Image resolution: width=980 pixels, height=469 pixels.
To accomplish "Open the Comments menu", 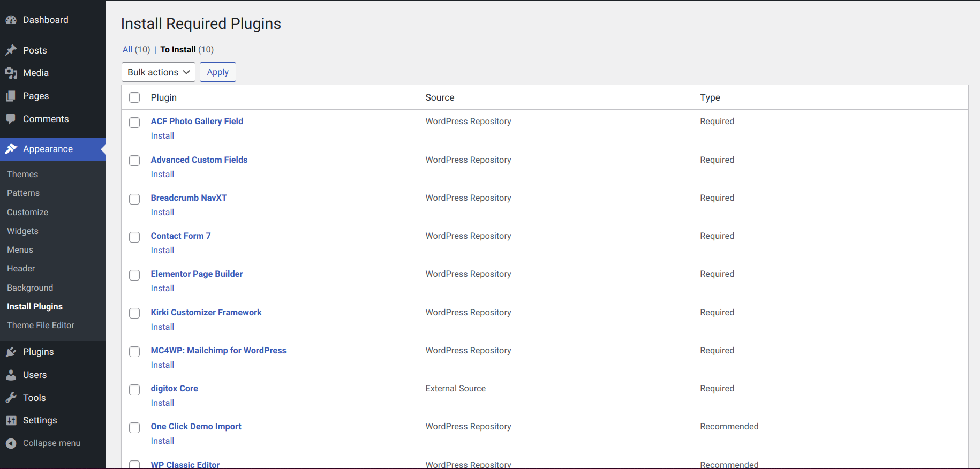I will [46, 119].
